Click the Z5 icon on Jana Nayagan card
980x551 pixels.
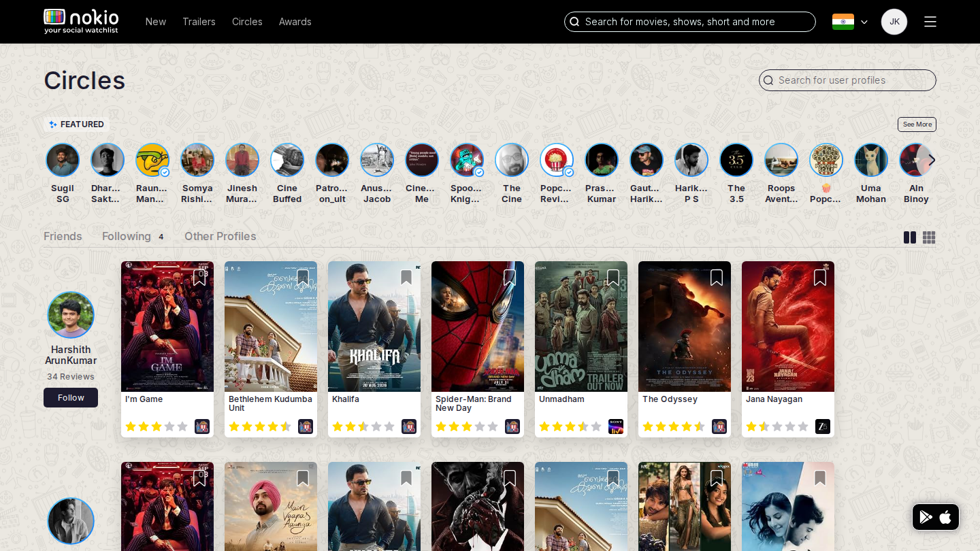(823, 427)
